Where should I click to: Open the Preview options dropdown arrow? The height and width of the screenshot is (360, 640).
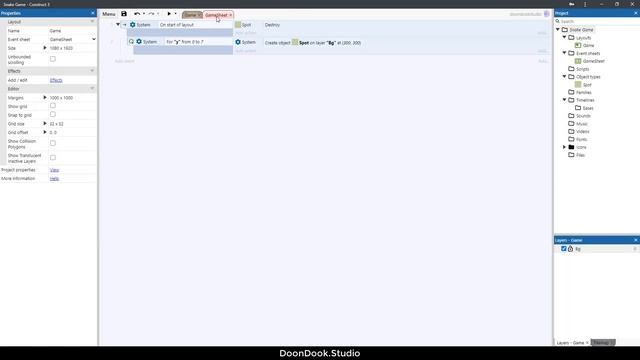(x=176, y=14)
